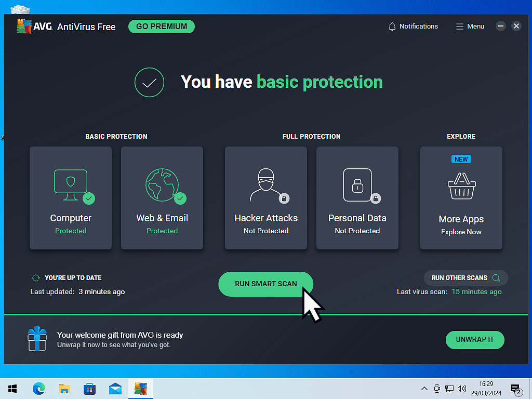This screenshot has width=532, height=399.
Task: Click Not Protected under Personal Data
Action: click(x=357, y=231)
